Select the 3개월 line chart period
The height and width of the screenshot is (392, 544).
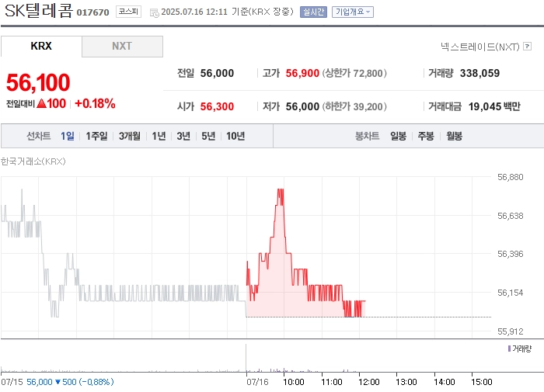[x=130, y=136]
